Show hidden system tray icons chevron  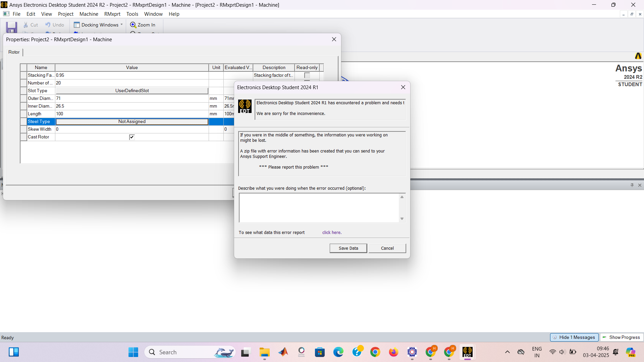(x=507, y=352)
